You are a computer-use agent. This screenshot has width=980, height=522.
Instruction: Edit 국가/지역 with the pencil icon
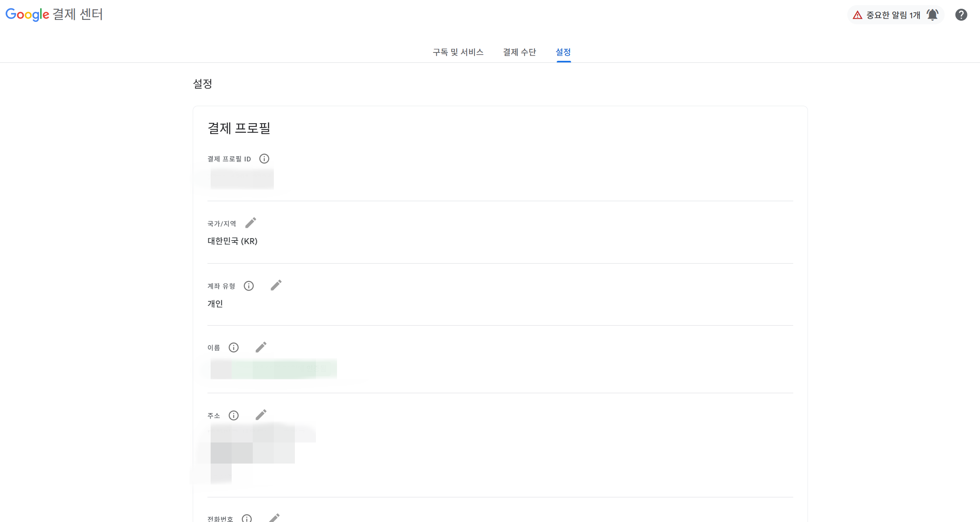click(251, 223)
